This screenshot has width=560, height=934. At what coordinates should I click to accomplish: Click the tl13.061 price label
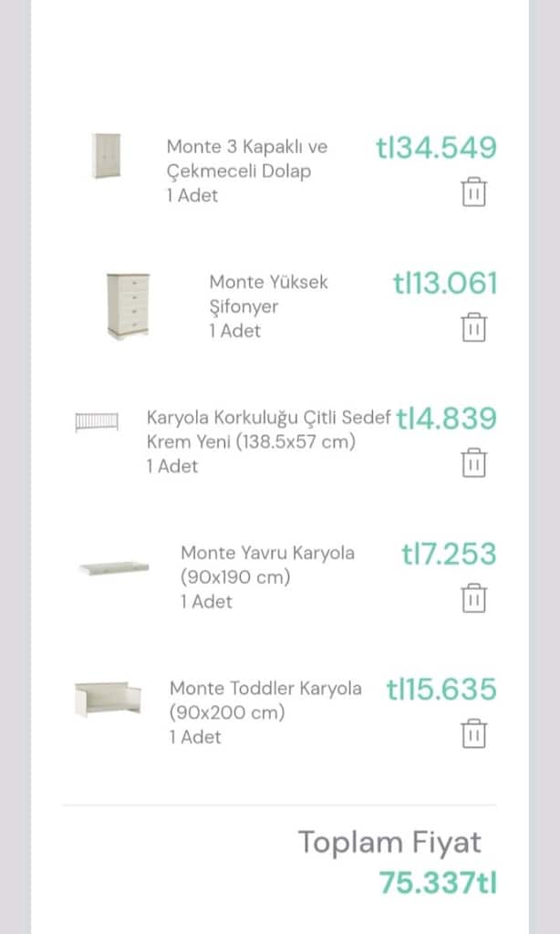tap(445, 283)
